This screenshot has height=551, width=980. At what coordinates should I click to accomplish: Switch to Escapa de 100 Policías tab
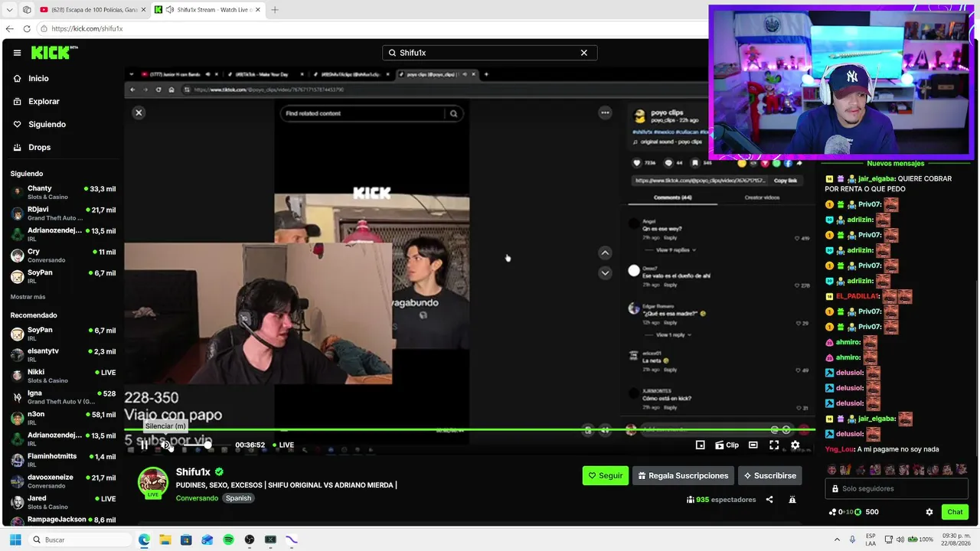(92, 10)
